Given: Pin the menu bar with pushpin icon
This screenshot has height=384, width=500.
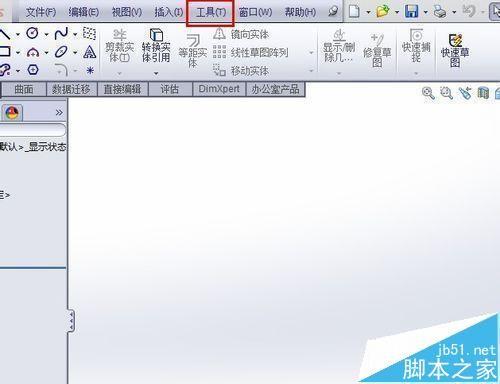Looking at the screenshot, I should click(333, 12).
